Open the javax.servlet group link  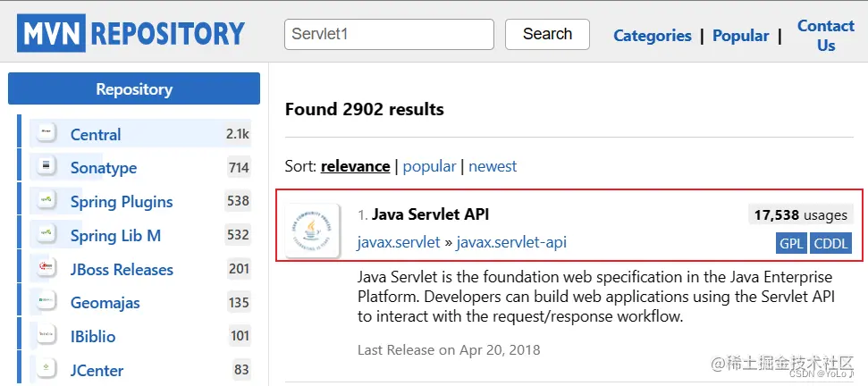(x=399, y=242)
